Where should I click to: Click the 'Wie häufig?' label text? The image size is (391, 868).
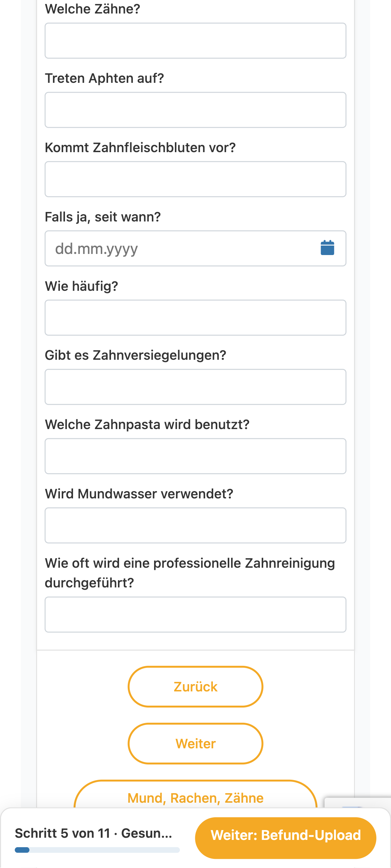pos(81,286)
